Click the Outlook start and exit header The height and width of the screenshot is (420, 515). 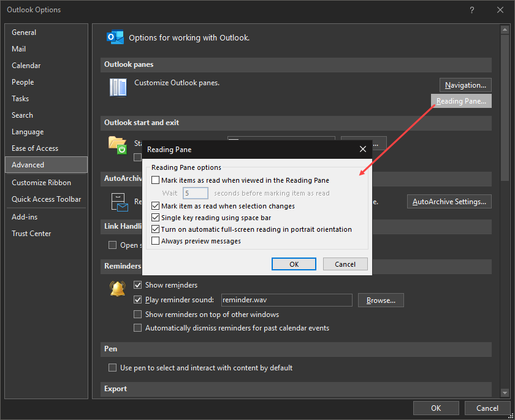tap(296, 123)
